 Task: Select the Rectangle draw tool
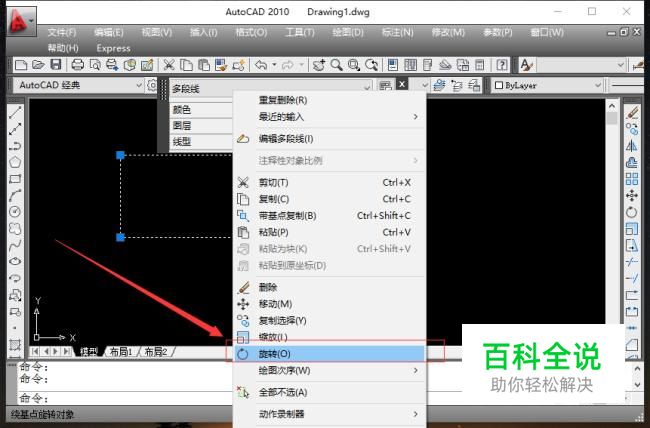pyautogui.click(x=15, y=179)
